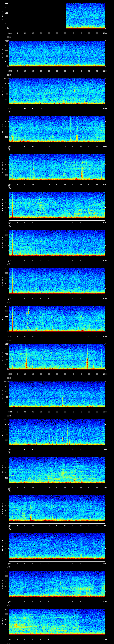This screenshot has height=644, width=114.
Task: Select the 6:24:00 time axis label
Action: point(9,601)
